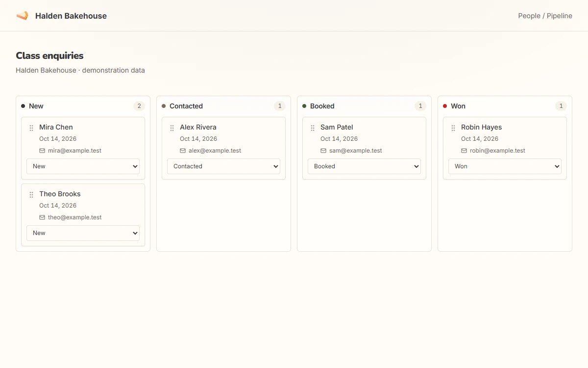
Task: Click the Oct 14, 2026 date on Mira Chen's card
Action: 58,139
